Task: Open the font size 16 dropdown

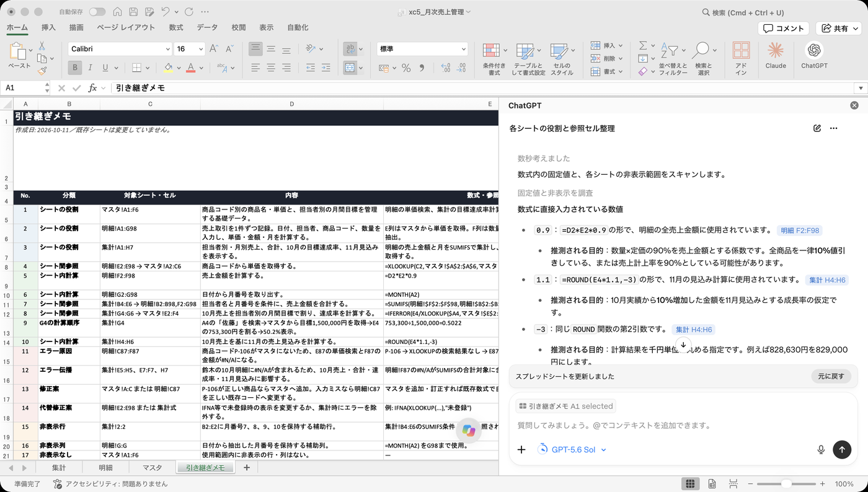Action: pos(200,49)
